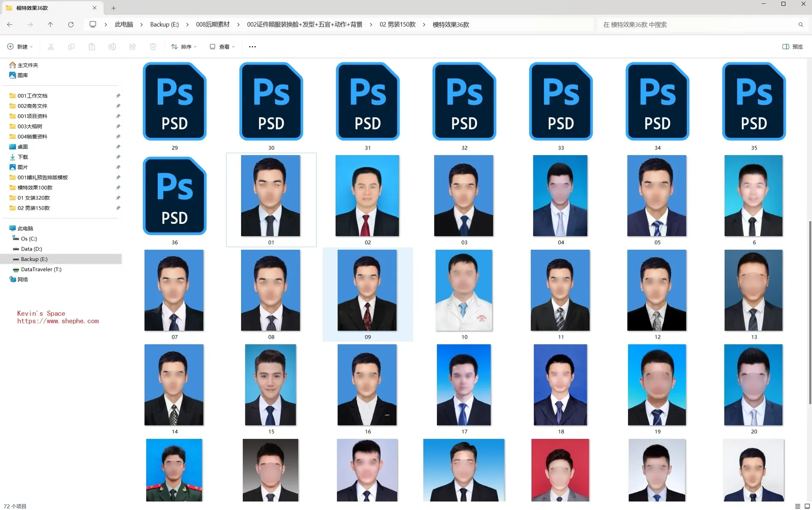The image size is (812, 510).
Task: Open the thumbnail numbered 15
Action: tap(270, 385)
